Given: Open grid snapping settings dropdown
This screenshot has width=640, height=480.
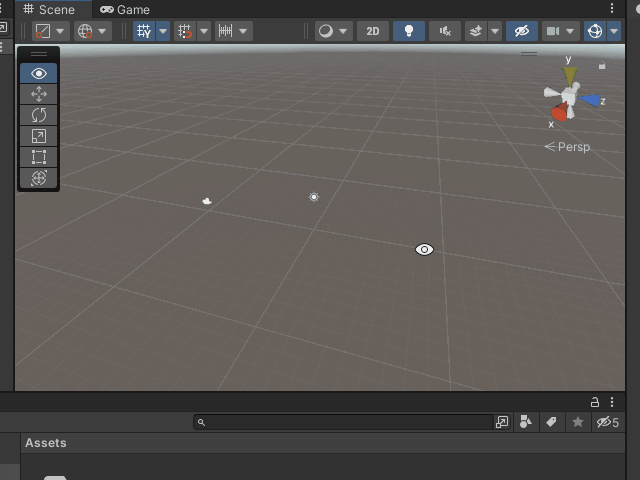Looking at the screenshot, I should (x=204, y=31).
